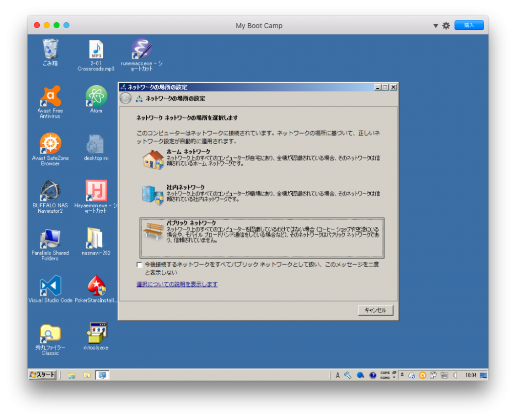The width and height of the screenshot is (516, 420).
Task: Click the orange Avast icon in system tray
Action: point(423,375)
